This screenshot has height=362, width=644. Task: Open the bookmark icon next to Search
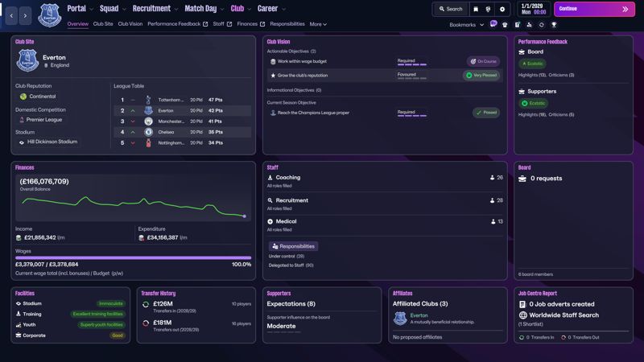476,9
